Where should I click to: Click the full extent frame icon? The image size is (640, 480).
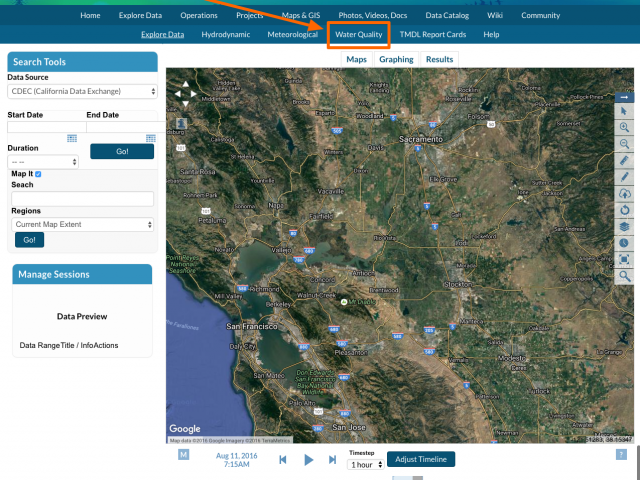pyautogui.click(x=624, y=260)
